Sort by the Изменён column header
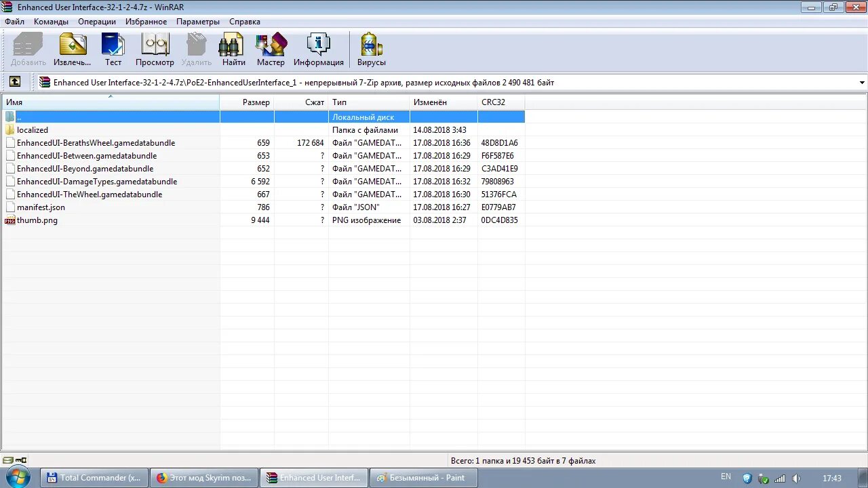Viewport: 868px width, 488px height. tap(443, 102)
